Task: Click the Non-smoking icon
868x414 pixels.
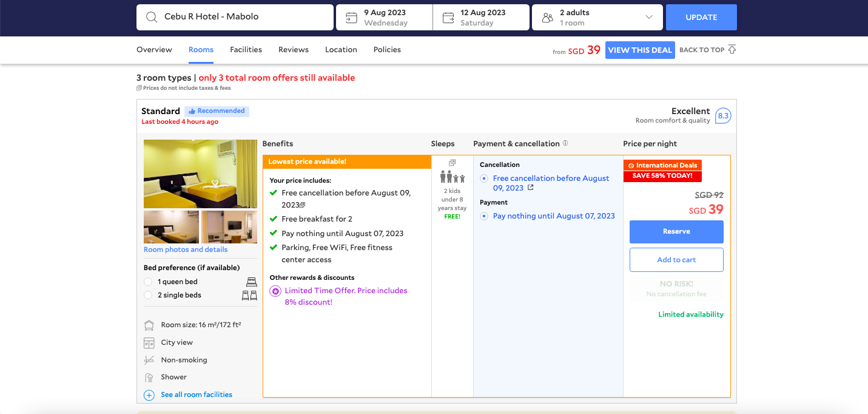Action: click(149, 360)
